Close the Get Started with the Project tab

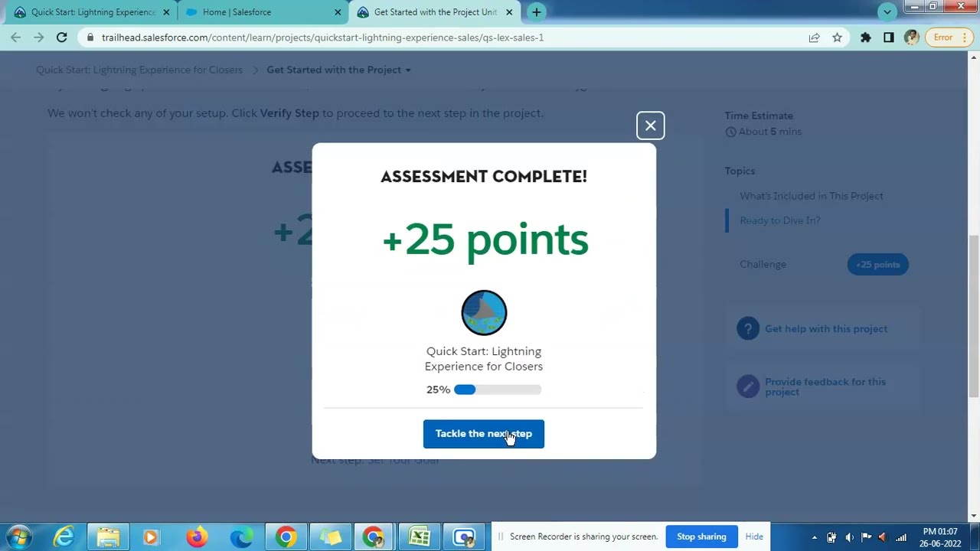[x=509, y=12]
